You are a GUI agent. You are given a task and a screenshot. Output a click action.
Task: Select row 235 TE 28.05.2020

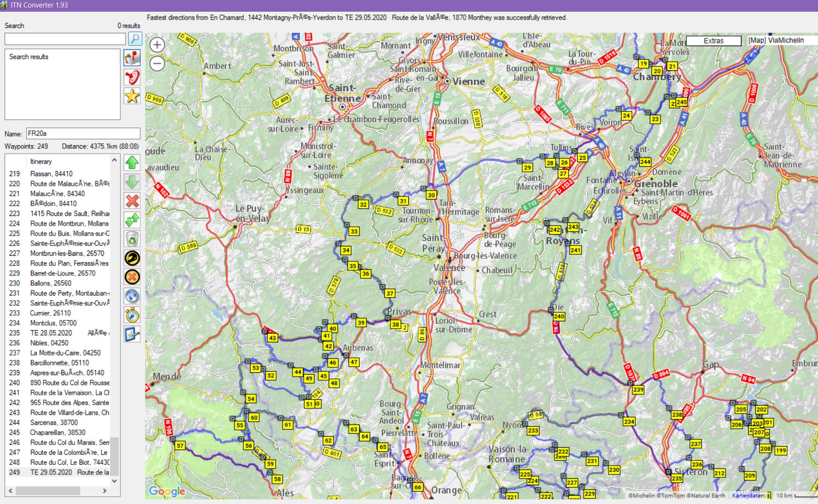pos(59,333)
